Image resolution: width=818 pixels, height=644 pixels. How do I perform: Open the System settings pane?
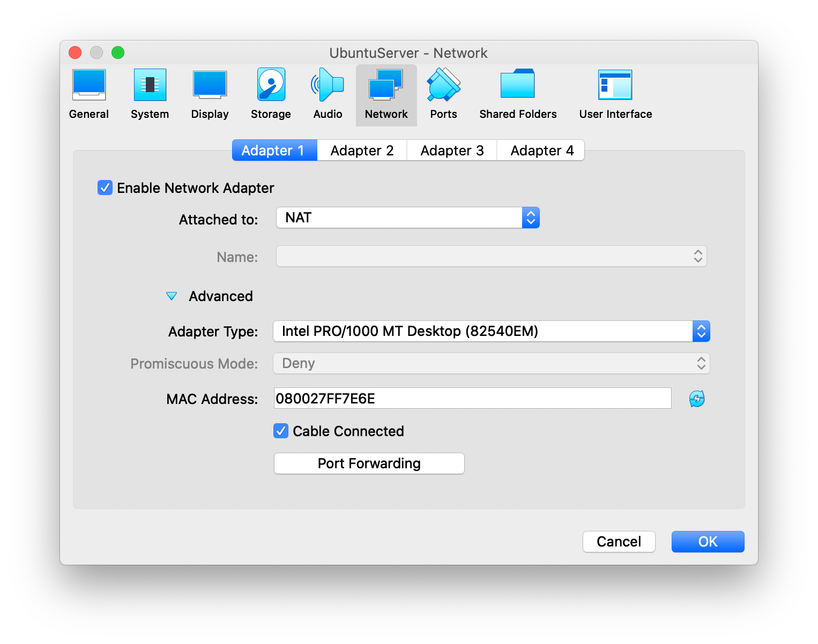pyautogui.click(x=150, y=94)
